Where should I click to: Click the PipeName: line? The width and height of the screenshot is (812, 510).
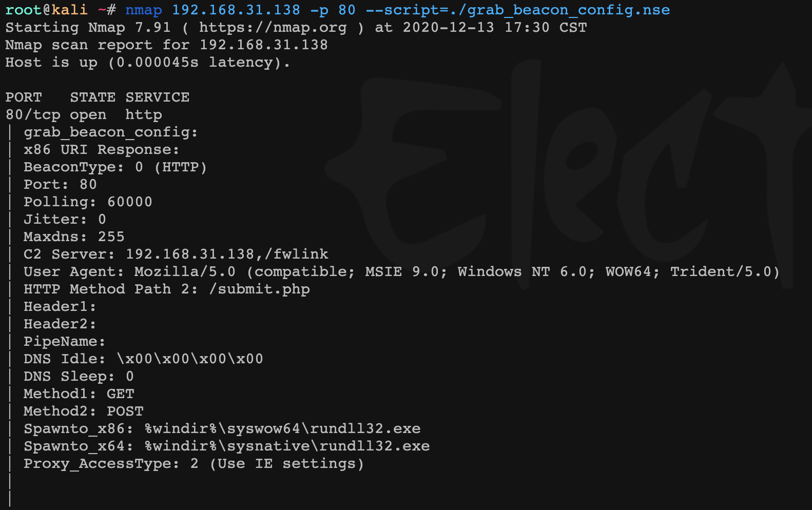pyautogui.click(x=64, y=341)
